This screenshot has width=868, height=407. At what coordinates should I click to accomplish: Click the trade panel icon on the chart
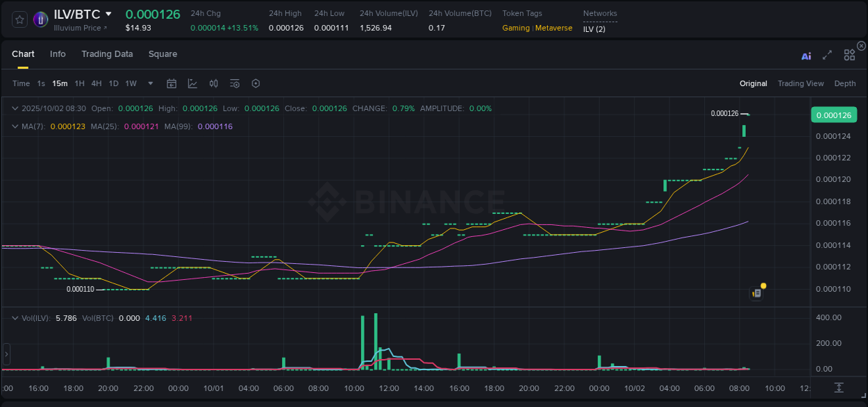tap(757, 293)
